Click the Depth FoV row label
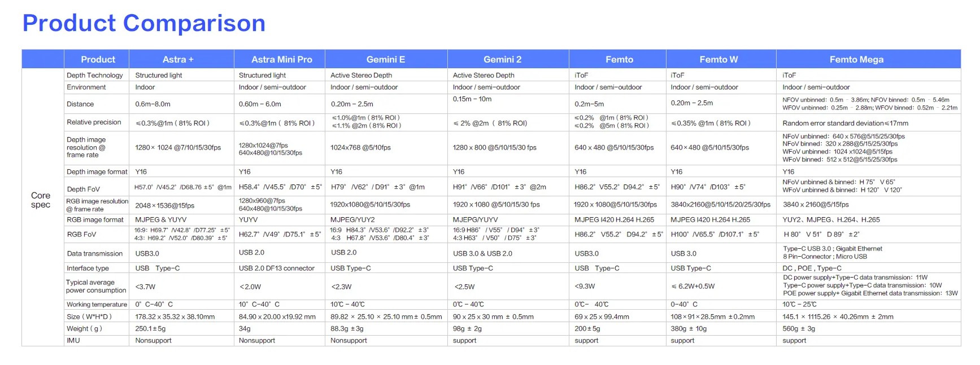Image resolution: width=980 pixels, height=365 pixels. [x=83, y=189]
